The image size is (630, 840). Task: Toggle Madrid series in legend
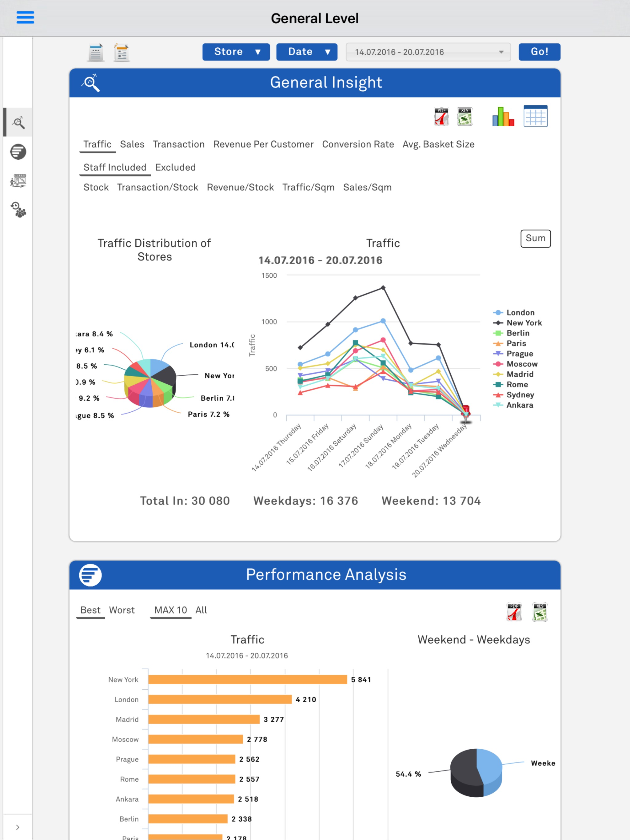tap(513, 374)
